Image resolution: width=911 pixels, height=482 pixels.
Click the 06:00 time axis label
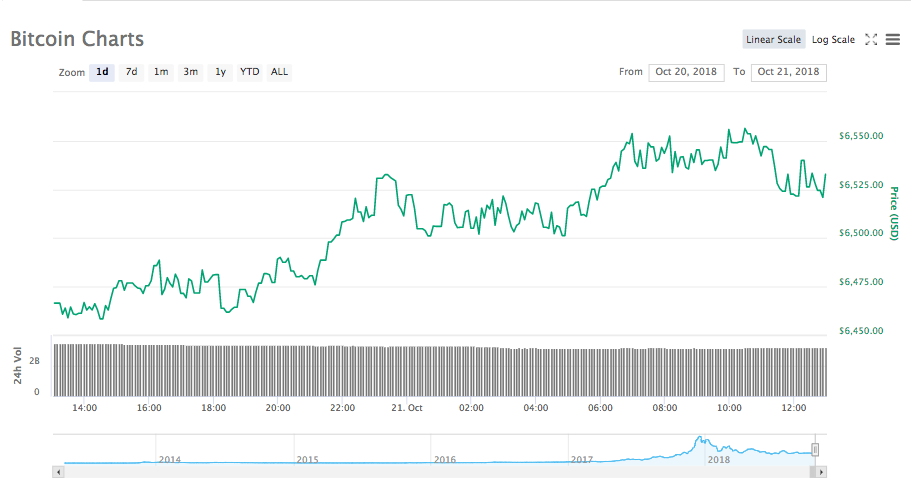pos(600,408)
